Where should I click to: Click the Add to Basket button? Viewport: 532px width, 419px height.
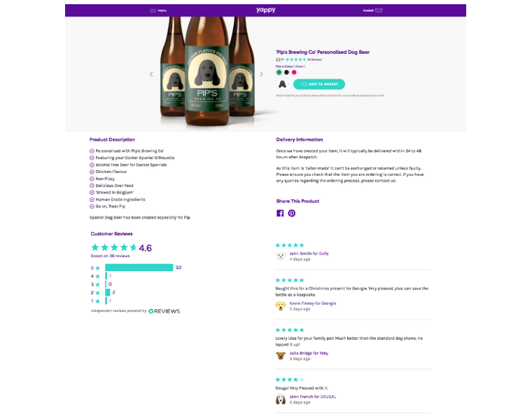[318, 84]
